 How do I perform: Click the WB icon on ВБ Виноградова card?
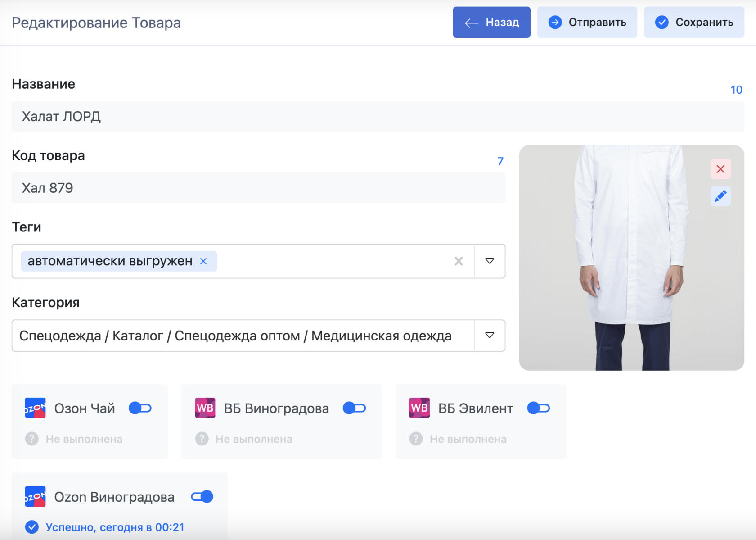pyautogui.click(x=205, y=408)
